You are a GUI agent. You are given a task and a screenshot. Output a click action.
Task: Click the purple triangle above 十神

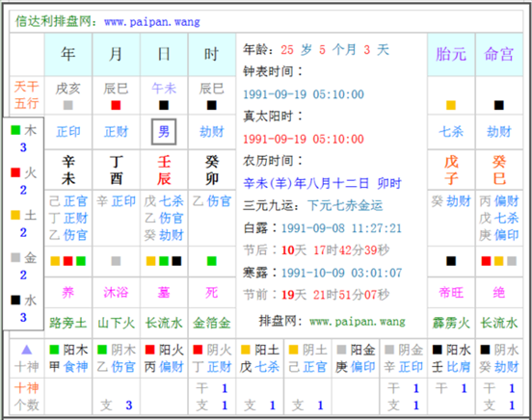pos(26,350)
